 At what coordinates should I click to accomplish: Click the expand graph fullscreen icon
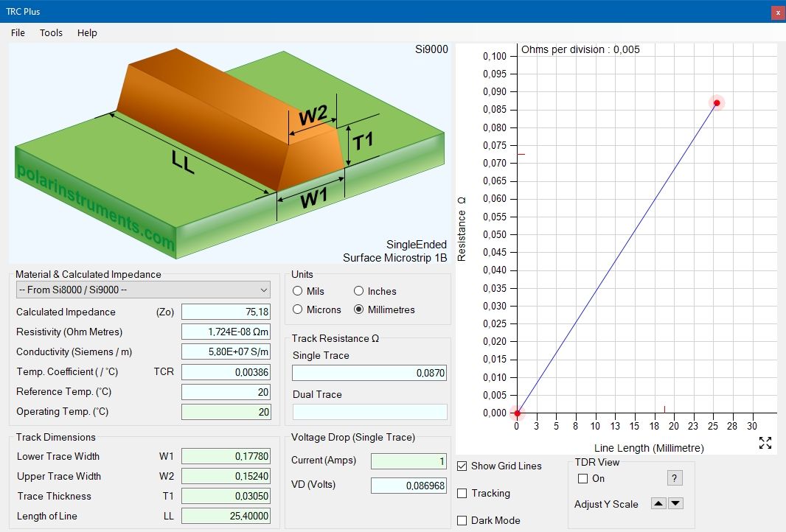pyautogui.click(x=765, y=443)
